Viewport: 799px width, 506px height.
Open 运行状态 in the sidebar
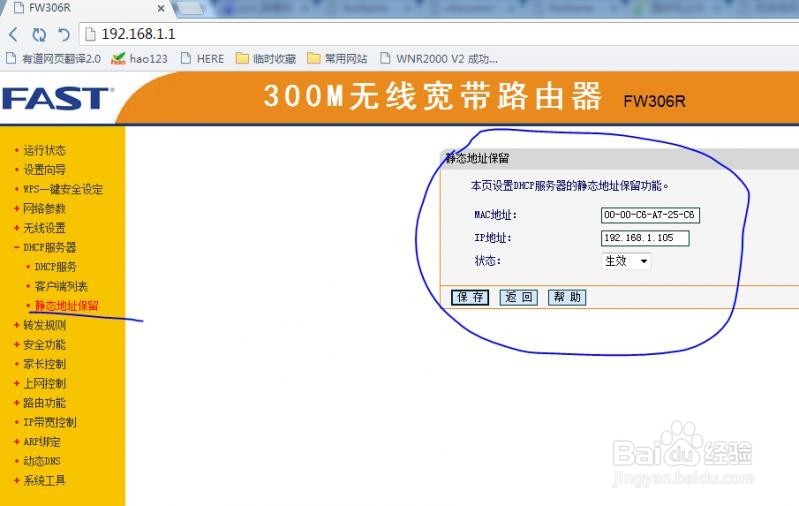(44, 150)
